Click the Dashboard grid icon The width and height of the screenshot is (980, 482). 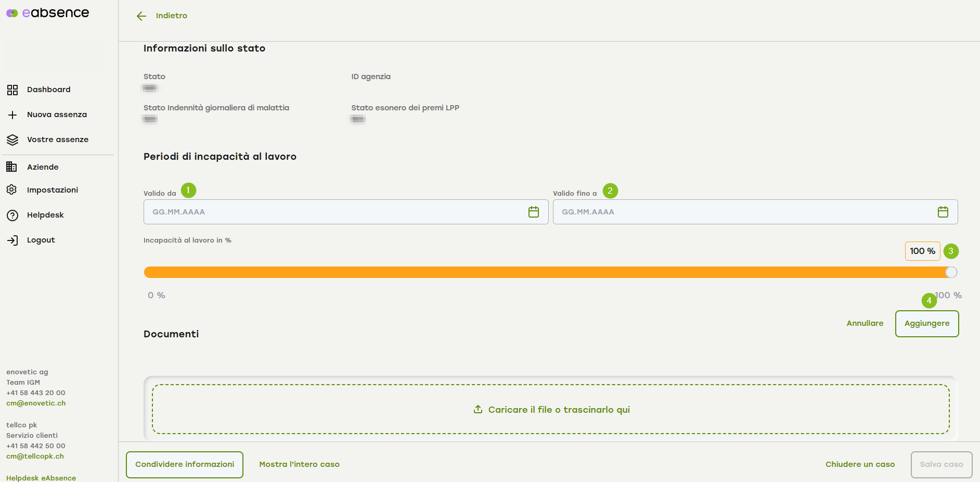point(12,90)
